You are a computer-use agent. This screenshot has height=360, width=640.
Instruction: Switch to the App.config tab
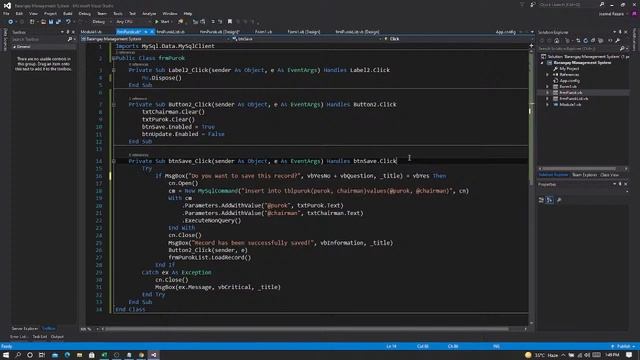(505, 32)
